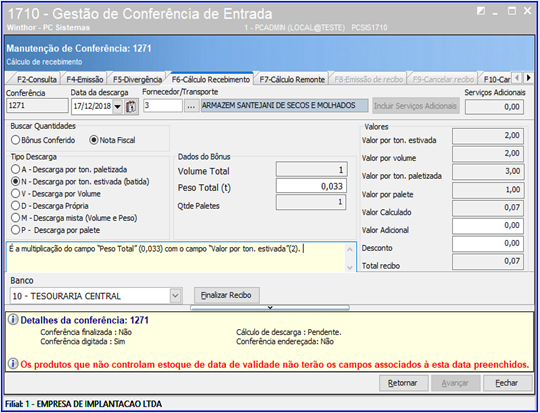Click the Qtde Paletes field
The height and width of the screenshot is (413, 540).
(x=311, y=202)
